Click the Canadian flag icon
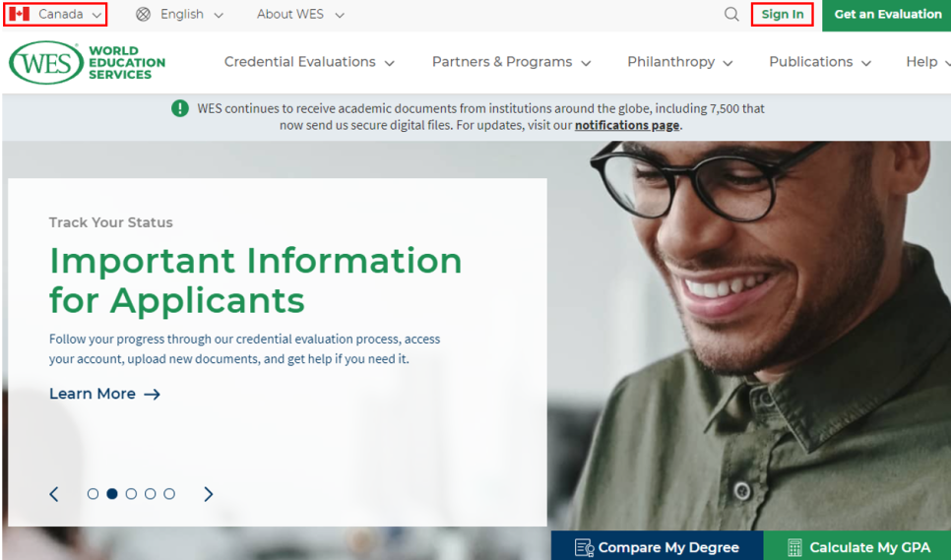Image resolution: width=951 pixels, height=560 pixels. pyautogui.click(x=20, y=14)
